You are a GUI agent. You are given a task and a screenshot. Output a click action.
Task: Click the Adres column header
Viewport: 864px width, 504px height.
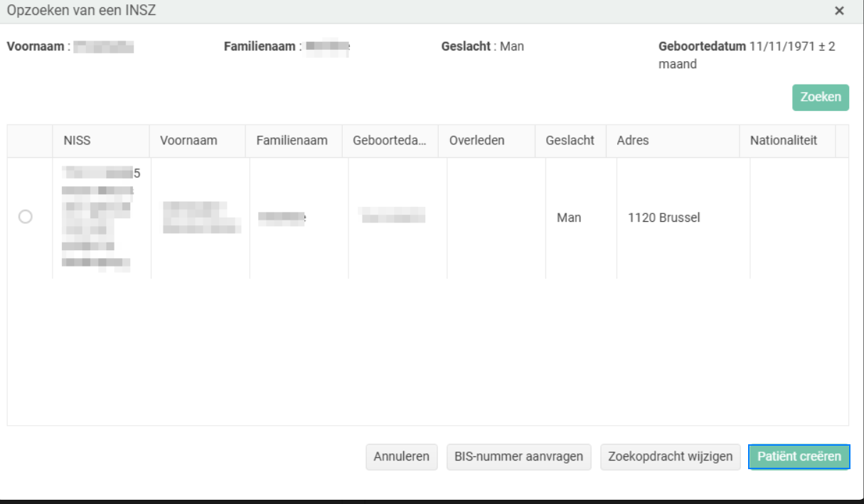(x=632, y=141)
